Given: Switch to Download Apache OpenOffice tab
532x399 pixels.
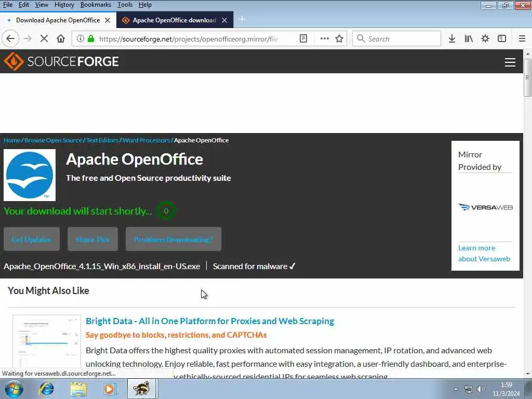Looking at the screenshot, I should point(58,20).
